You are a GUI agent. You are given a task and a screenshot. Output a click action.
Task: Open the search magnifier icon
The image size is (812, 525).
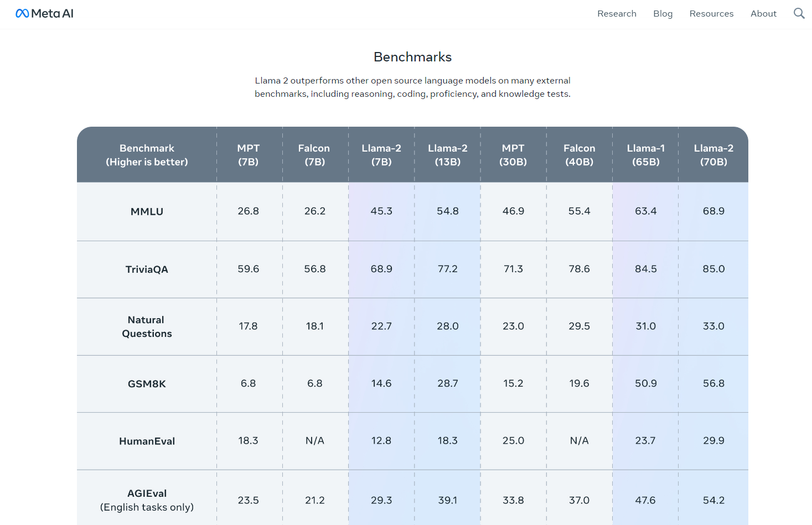(x=799, y=13)
